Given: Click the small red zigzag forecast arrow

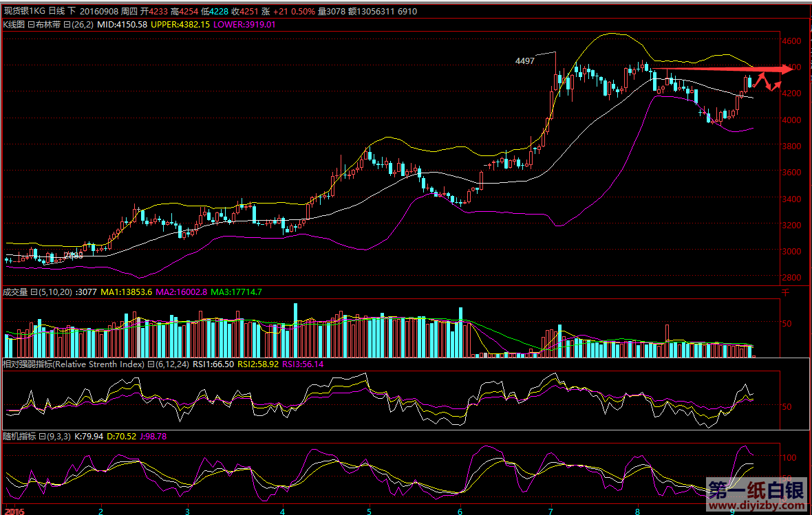Looking at the screenshot, I should pos(767,83).
